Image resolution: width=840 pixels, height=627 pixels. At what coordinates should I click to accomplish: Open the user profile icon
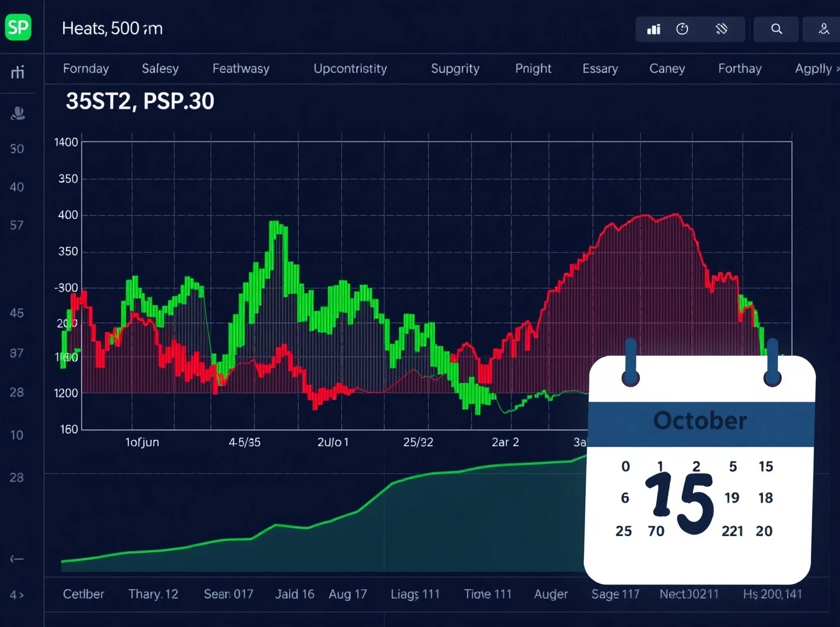(x=824, y=29)
